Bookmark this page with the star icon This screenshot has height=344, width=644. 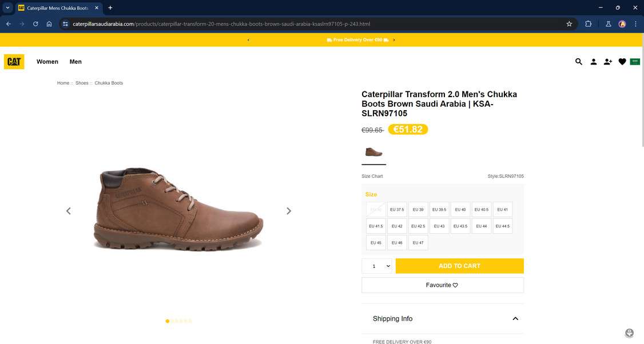click(569, 24)
